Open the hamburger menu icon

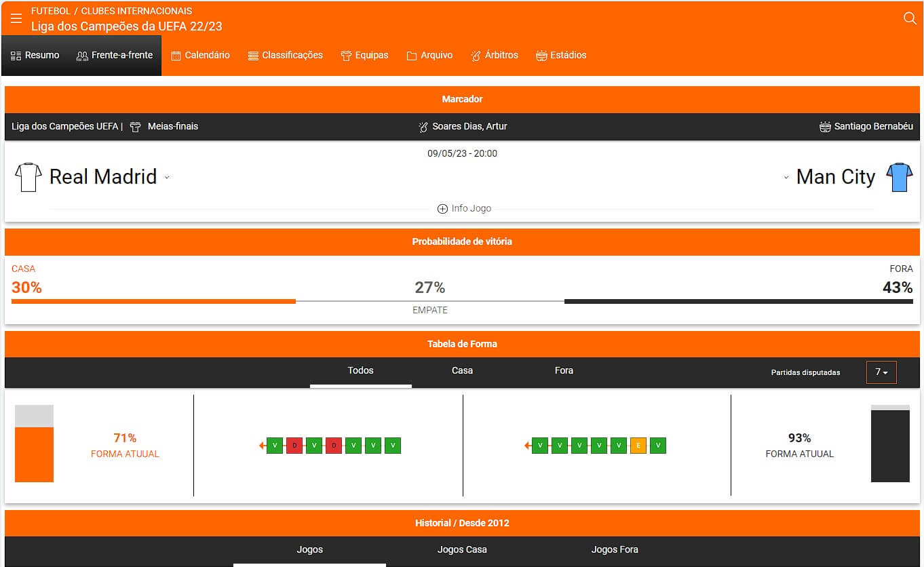[16, 18]
